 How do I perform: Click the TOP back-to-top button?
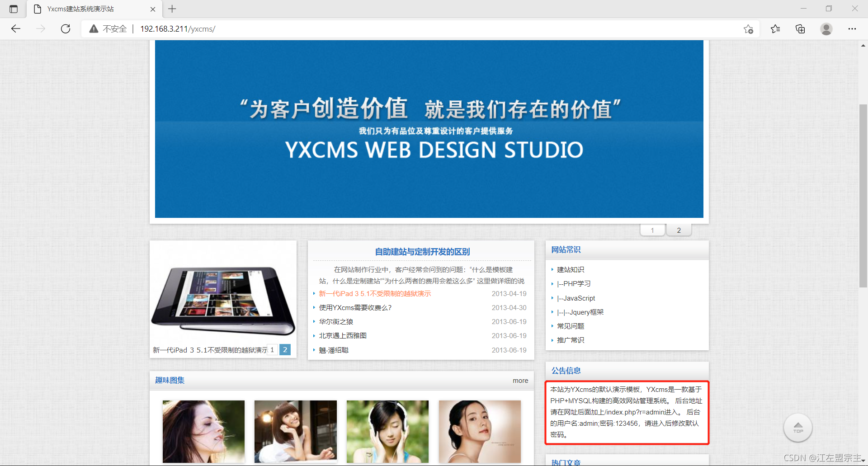tap(797, 427)
